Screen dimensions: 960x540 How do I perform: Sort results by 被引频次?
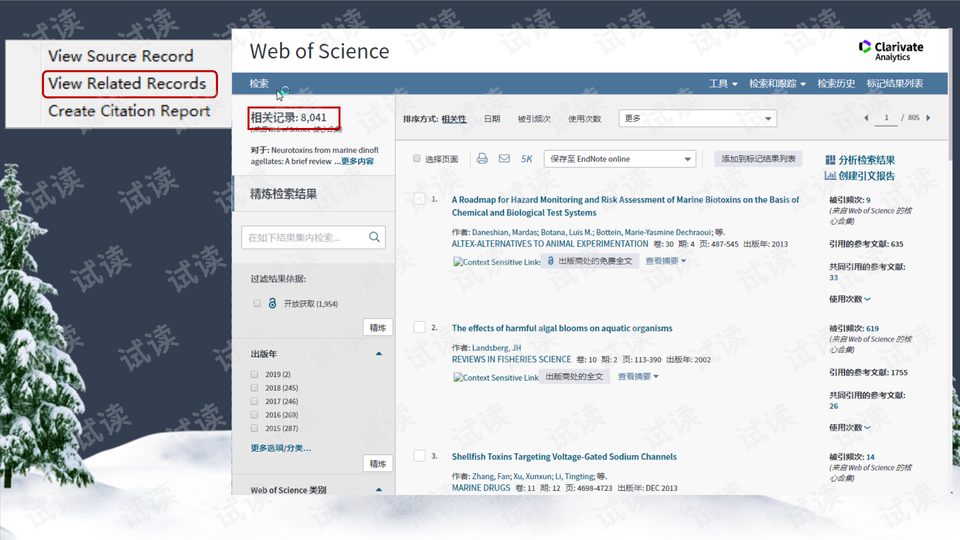534,119
